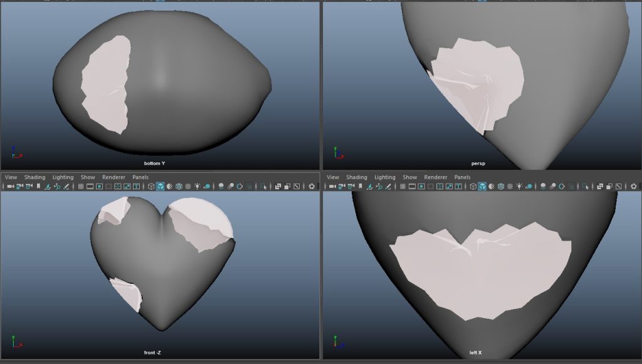Toggle Grid display in left X panel toolbar
Screen dimensions: 642x364
click(403, 187)
